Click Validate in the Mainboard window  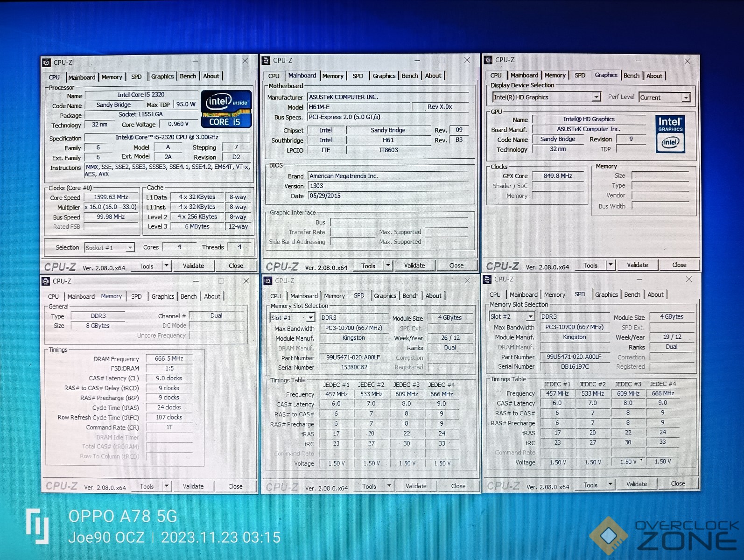pos(414,266)
